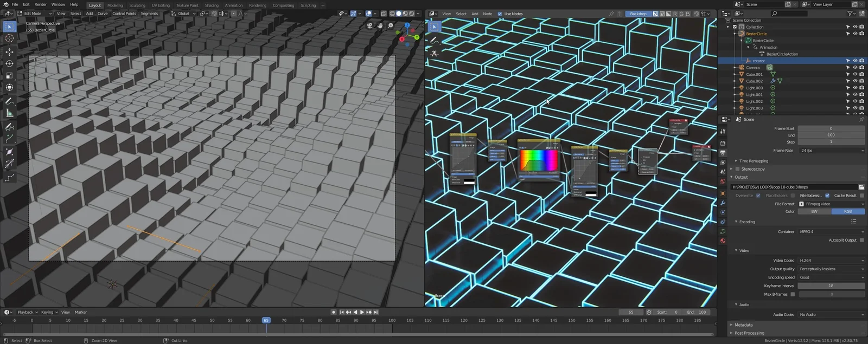
Task: Select BW color mode
Action: click(x=814, y=211)
